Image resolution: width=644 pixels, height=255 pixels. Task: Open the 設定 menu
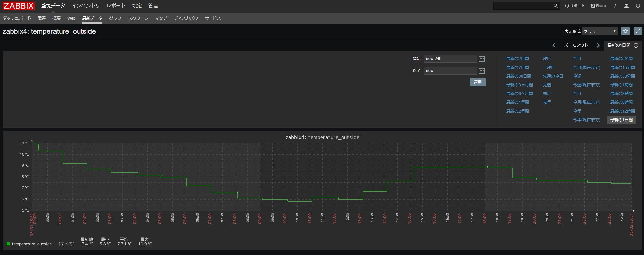click(137, 6)
